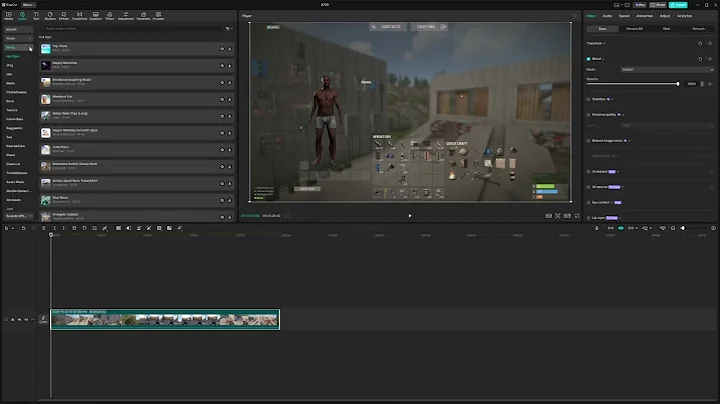Click the player ratio icon
This screenshot has height=404, width=720.
click(x=568, y=216)
